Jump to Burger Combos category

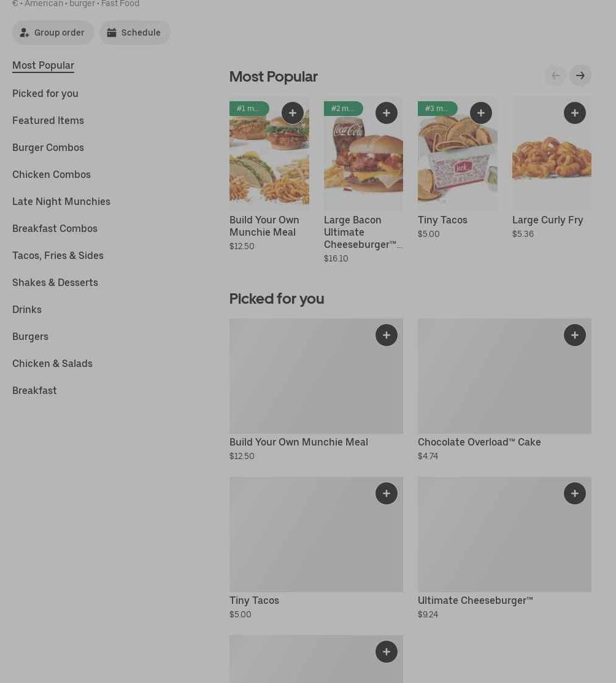(48, 147)
